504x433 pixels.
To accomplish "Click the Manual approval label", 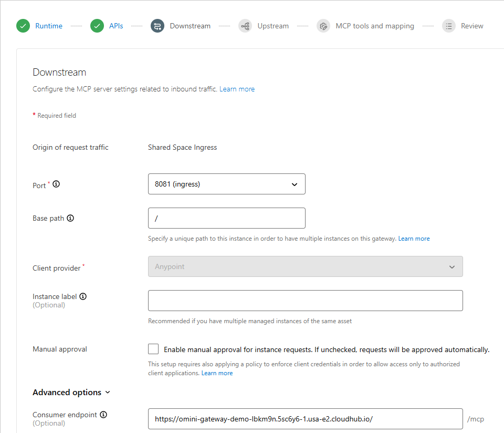I will (x=60, y=349).
